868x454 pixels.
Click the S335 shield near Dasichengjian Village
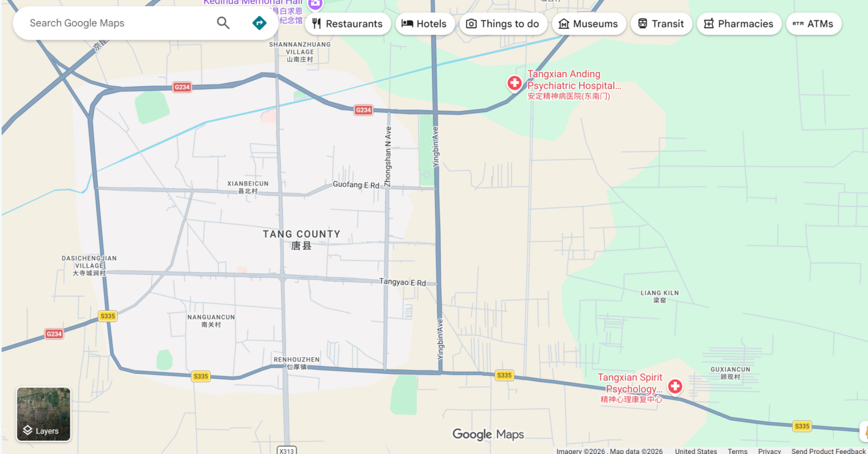(x=107, y=316)
